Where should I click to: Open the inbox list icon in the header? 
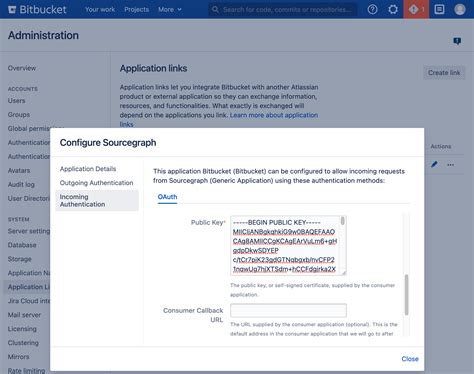coord(439,9)
